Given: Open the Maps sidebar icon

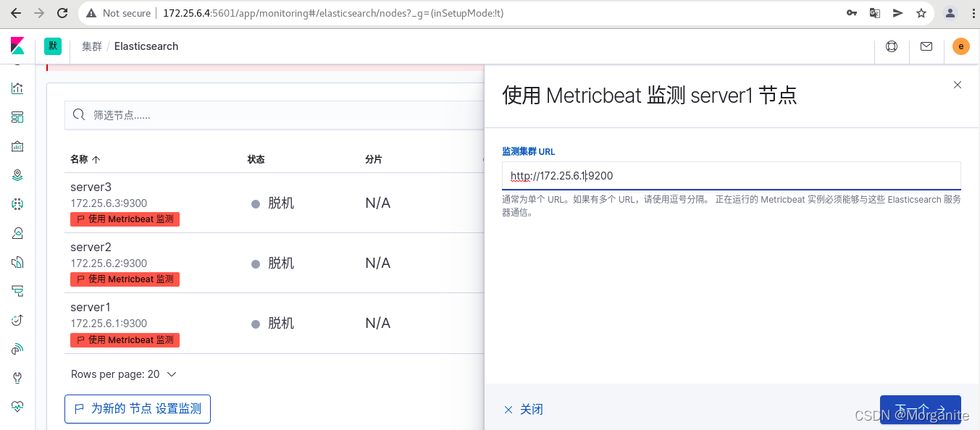Looking at the screenshot, I should (17, 175).
